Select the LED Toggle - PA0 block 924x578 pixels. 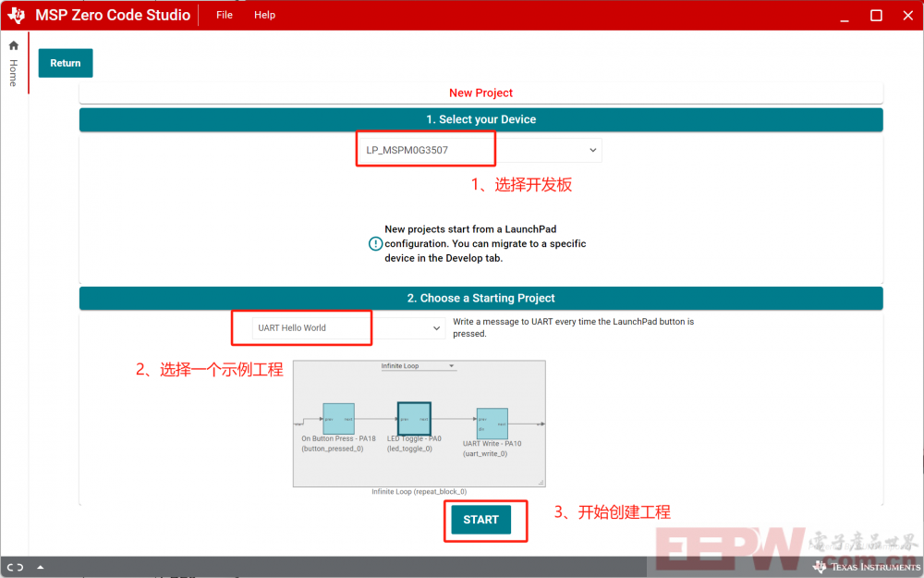[x=414, y=419]
